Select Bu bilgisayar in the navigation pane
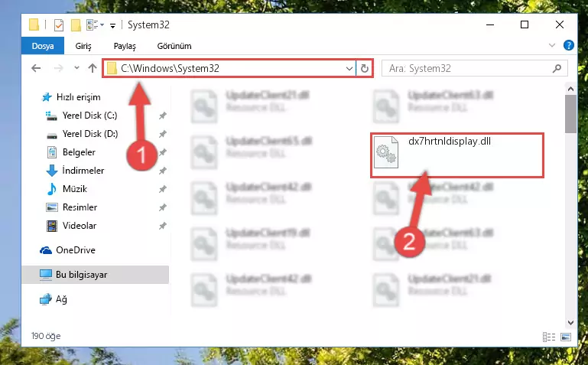 click(96, 275)
